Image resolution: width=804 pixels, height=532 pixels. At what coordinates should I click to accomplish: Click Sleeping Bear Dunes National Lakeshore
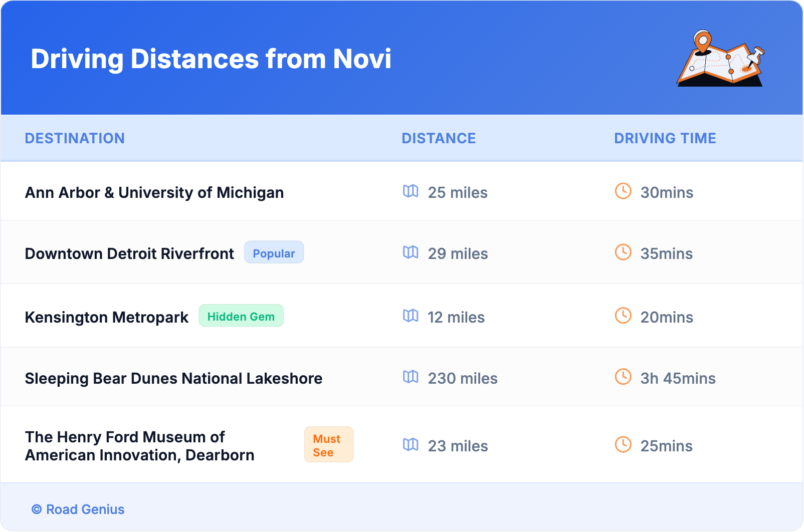coord(173,378)
